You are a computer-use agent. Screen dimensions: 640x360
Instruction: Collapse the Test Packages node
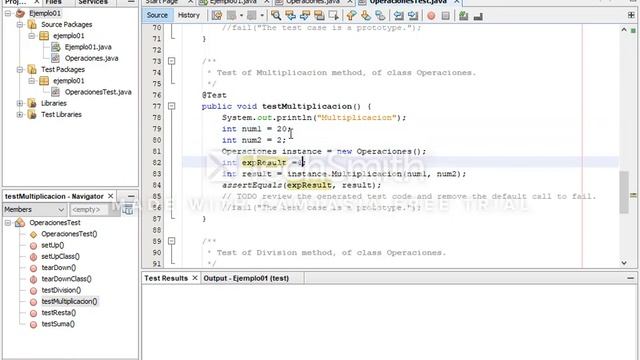(x=20, y=69)
